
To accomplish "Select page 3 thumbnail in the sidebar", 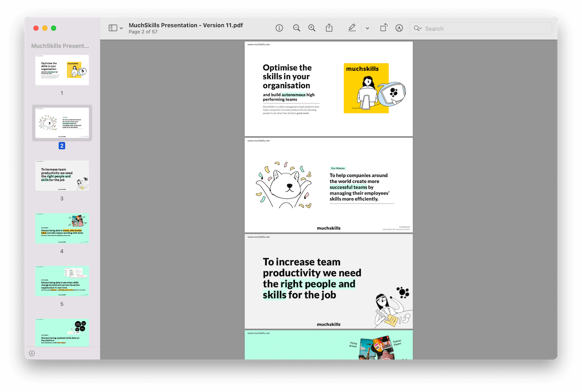I will 62,176.
